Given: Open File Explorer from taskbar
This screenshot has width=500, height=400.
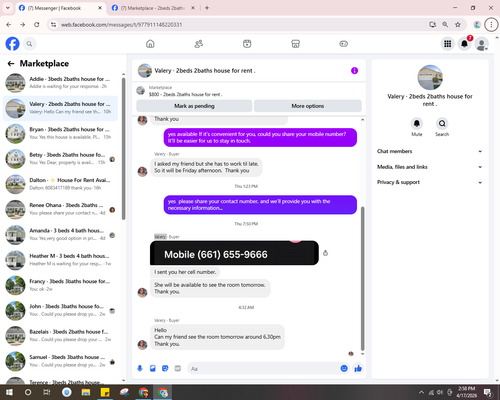Looking at the screenshot, I should click(86, 392).
